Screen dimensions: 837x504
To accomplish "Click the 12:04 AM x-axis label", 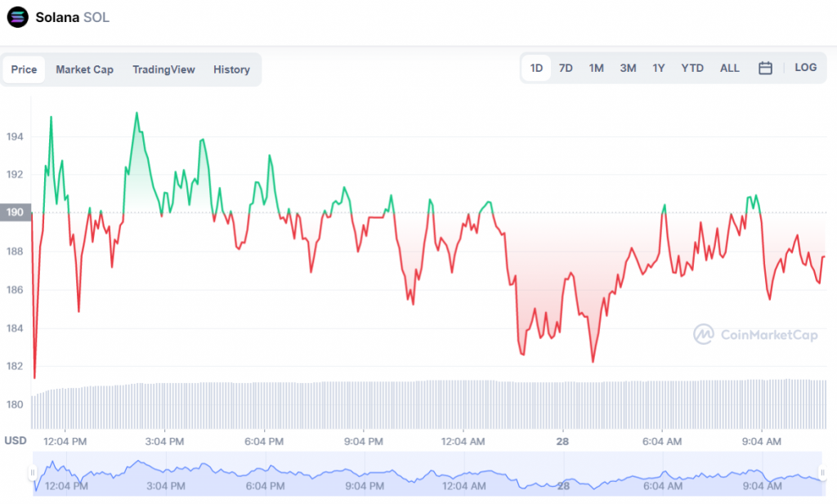I will coord(463,442).
